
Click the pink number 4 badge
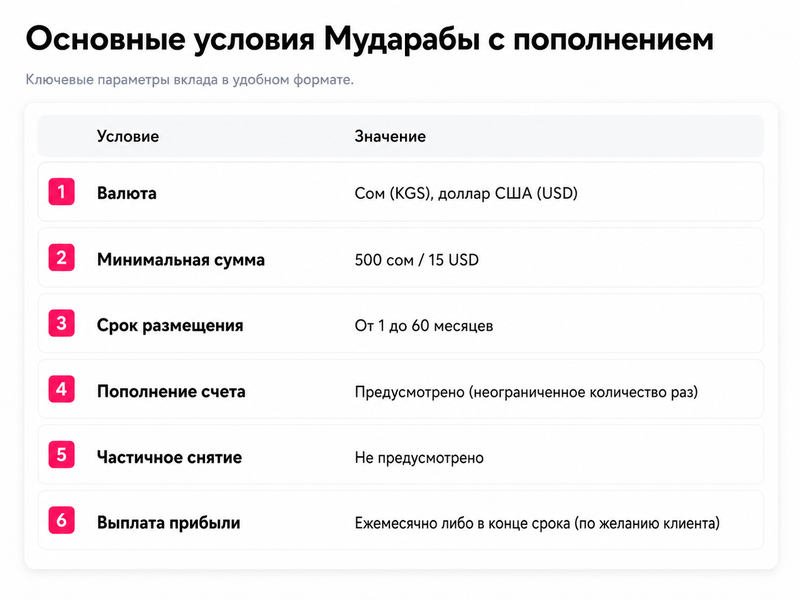[61, 389]
